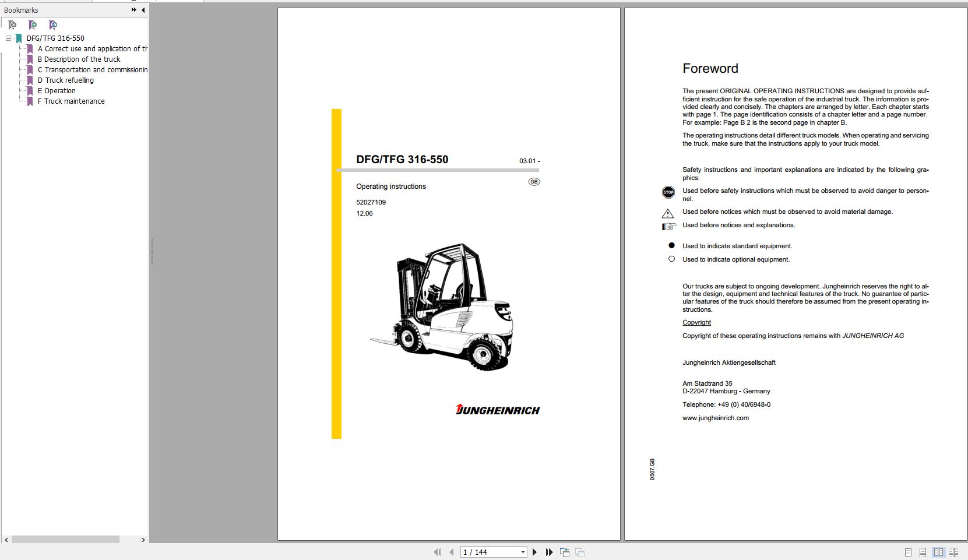Viewport: 968px width, 560px height.
Task: Open bookmark B Description of the truck
Action: click(79, 59)
